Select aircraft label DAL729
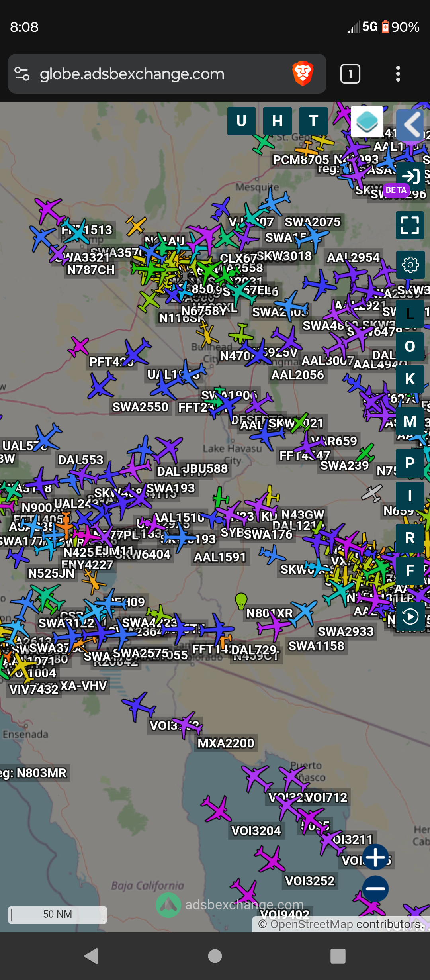The height and width of the screenshot is (980, 430). 254,649
